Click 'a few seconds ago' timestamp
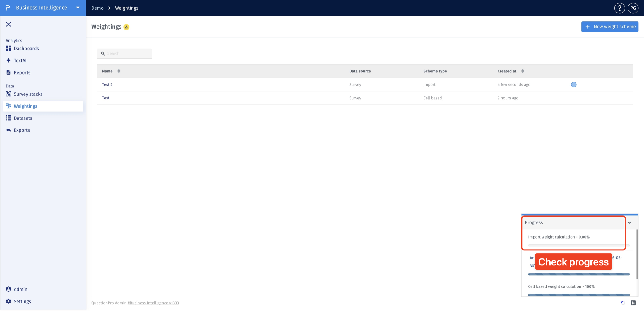 coord(514,84)
